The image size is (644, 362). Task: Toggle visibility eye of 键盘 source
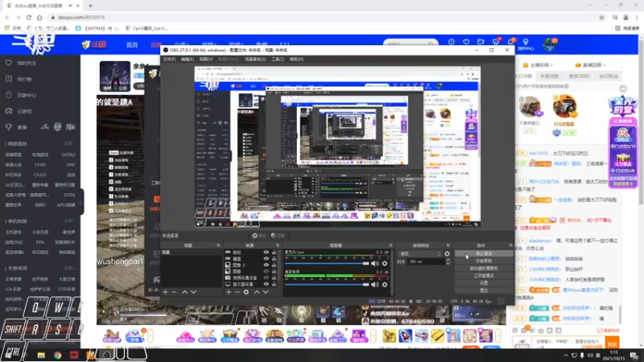click(x=266, y=258)
